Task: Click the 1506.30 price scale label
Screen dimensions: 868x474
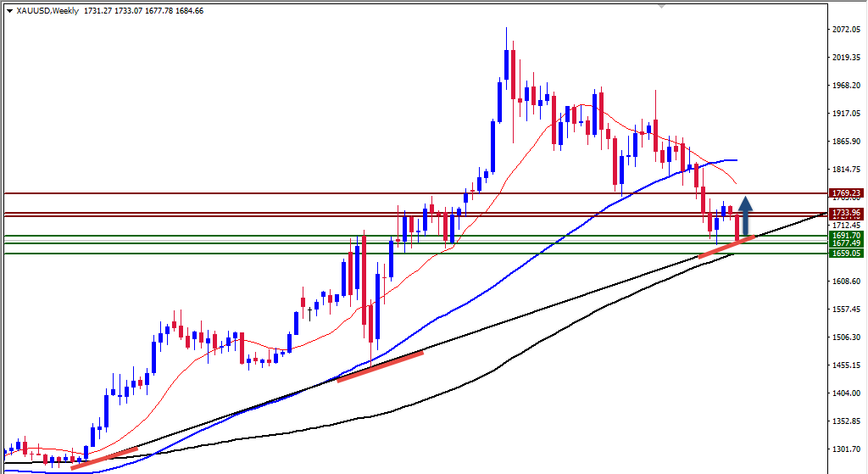Action: coord(847,337)
